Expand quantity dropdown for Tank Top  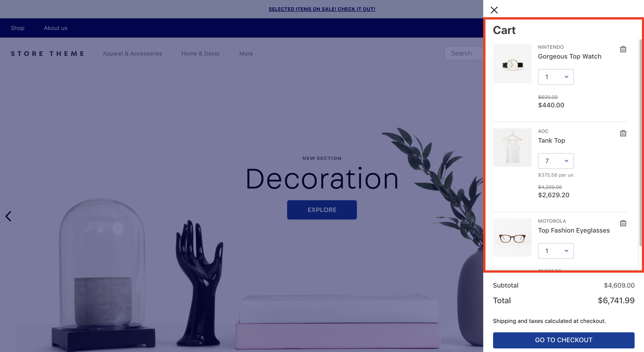(x=556, y=160)
